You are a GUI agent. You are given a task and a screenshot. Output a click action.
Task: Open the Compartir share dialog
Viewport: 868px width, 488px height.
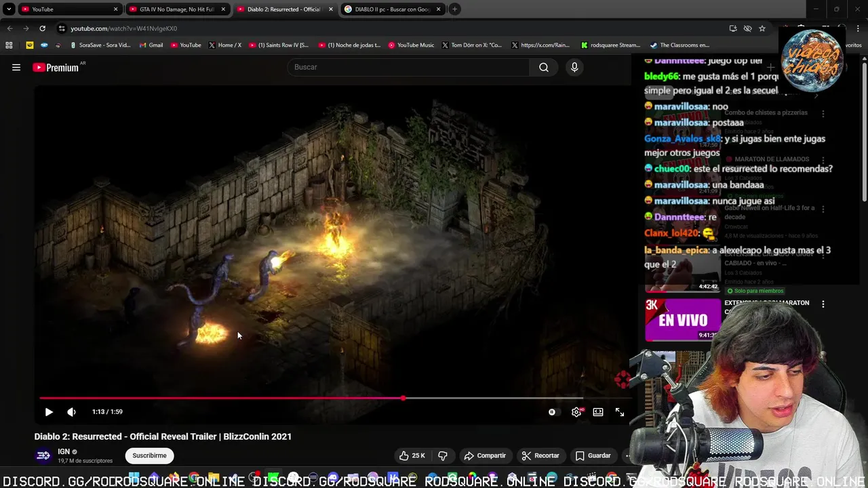click(485, 455)
